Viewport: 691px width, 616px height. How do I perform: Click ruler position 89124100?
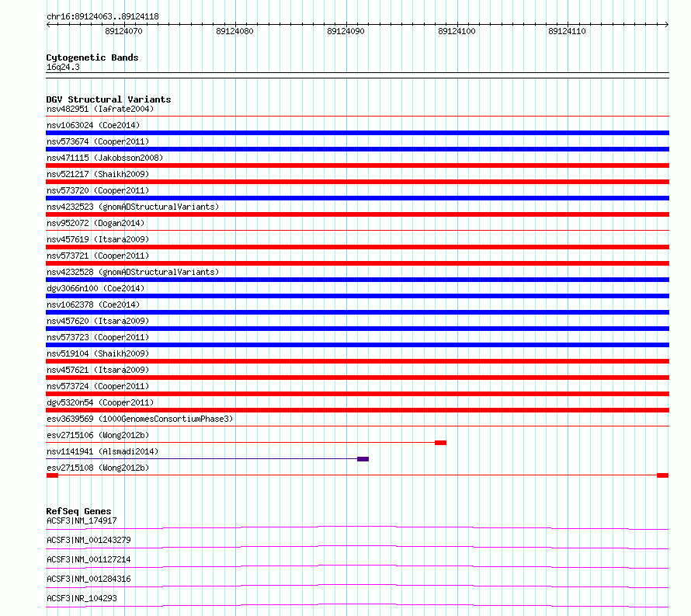click(457, 31)
